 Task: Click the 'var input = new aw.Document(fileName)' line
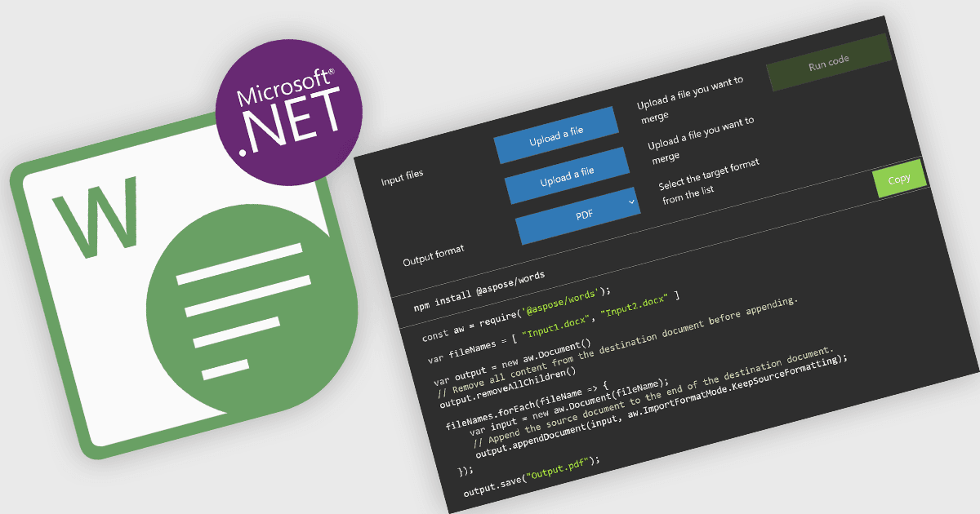click(568, 406)
